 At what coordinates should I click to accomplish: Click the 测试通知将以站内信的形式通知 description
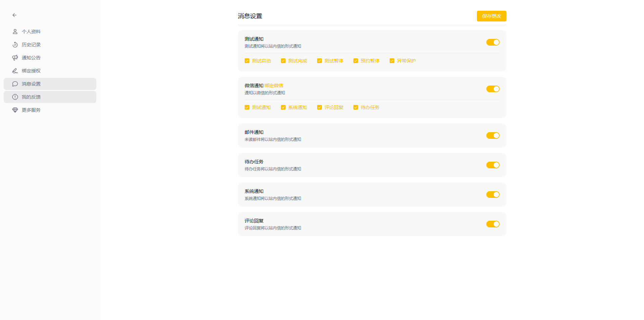273,46
